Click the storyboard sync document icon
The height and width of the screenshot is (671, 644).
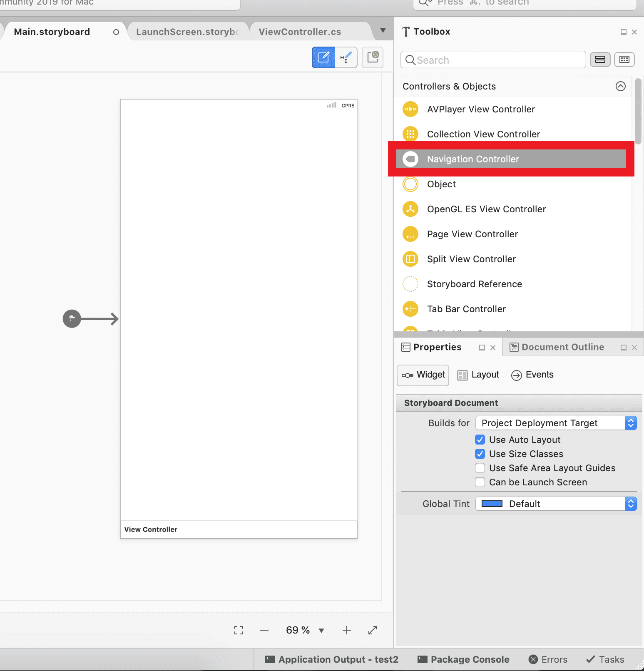pyautogui.click(x=373, y=57)
